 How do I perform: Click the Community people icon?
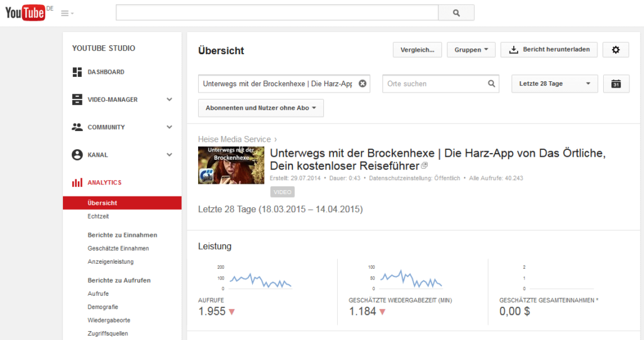pos(77,127)
